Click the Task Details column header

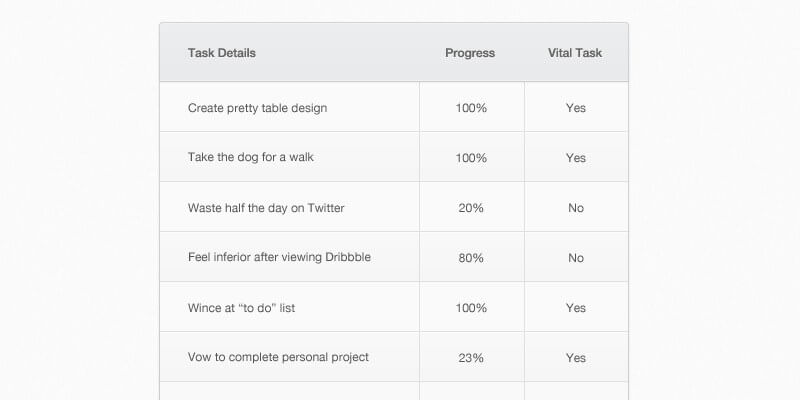pyautogui.click(x=222, y=53)
